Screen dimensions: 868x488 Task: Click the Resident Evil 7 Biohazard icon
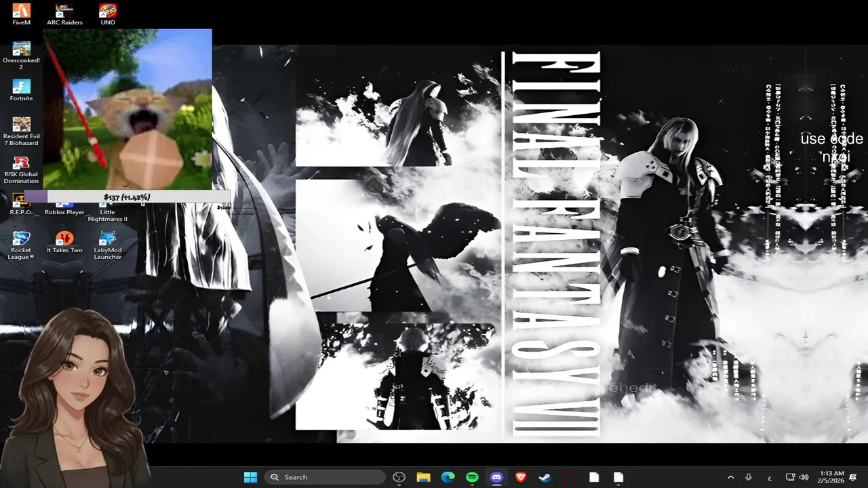point(21,131)
